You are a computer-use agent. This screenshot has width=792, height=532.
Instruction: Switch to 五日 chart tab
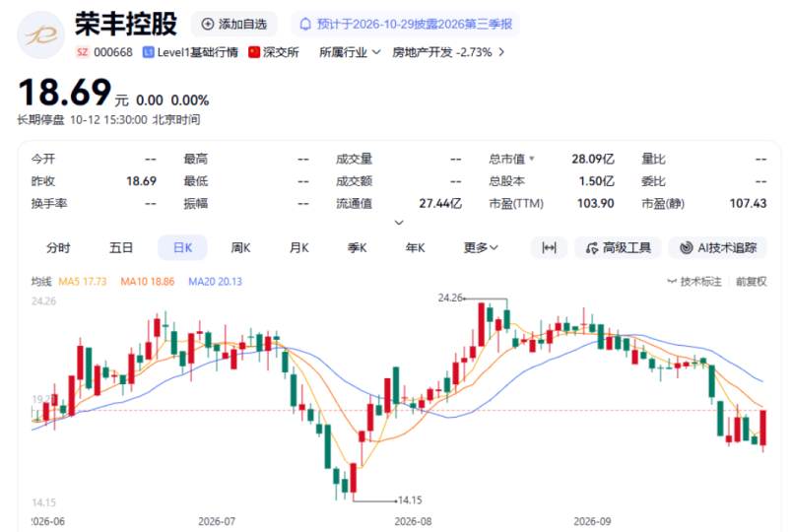coord(121,247)
